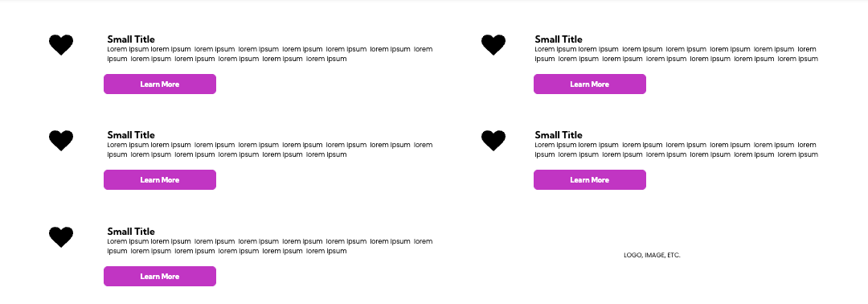The height and width of the screenshot is (304, 868).
Task: Click Learn More in the top-left block
Action: 160,84
